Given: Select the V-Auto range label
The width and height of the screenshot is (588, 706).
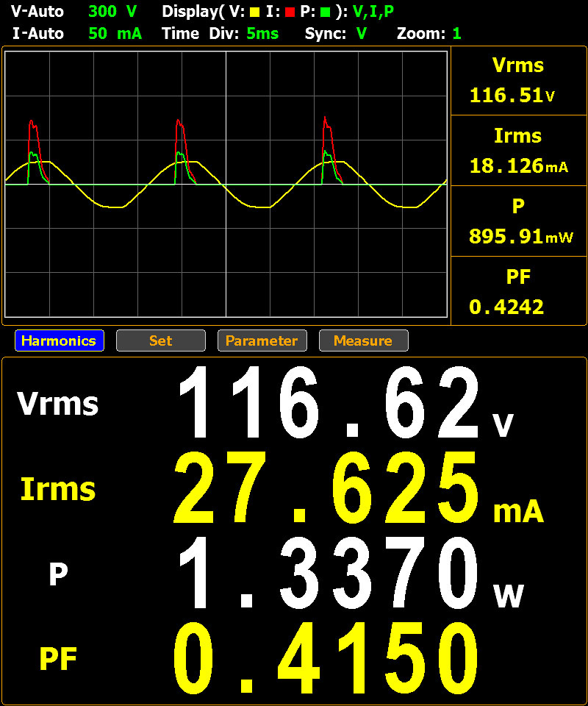Looking at the screenshot, I should coord(37,11).
